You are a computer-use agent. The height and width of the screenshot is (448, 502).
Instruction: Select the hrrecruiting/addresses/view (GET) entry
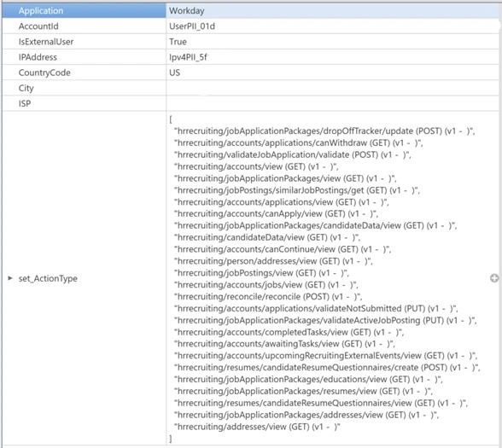coord(258,427)
